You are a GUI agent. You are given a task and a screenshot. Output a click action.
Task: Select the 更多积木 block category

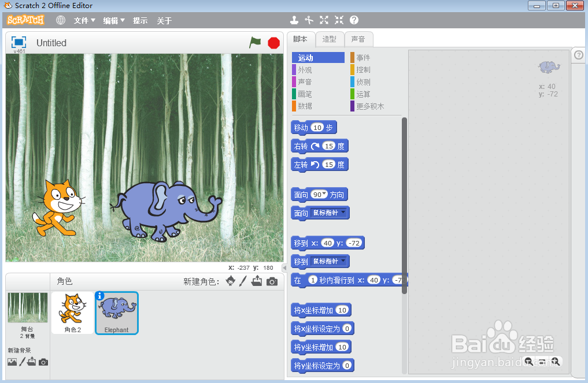[376, 106]
